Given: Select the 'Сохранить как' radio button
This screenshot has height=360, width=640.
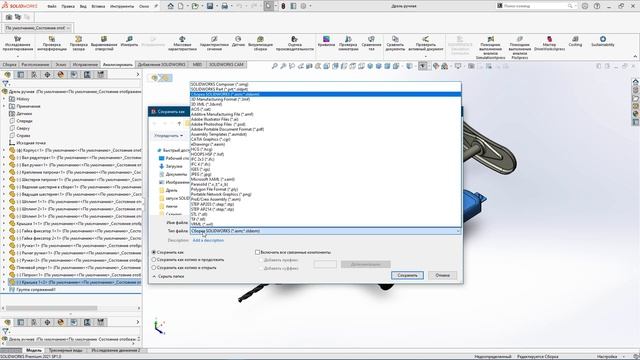Looking at the screenshot, I should pos(154,252).
